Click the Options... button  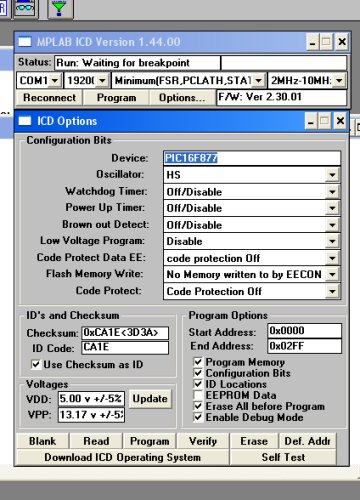[182, 98]
